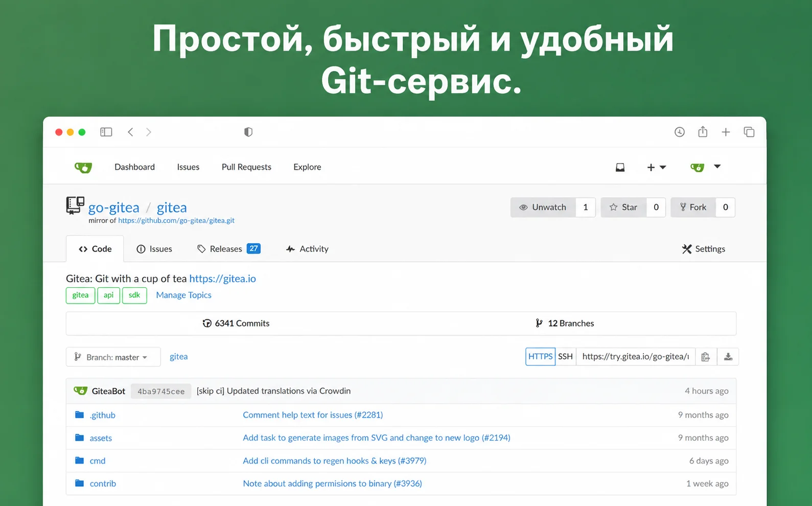Image resolution: width=812 pixels, height=506 pixels.
Task: Click the repository mirror icon
Action: (75, 205)
